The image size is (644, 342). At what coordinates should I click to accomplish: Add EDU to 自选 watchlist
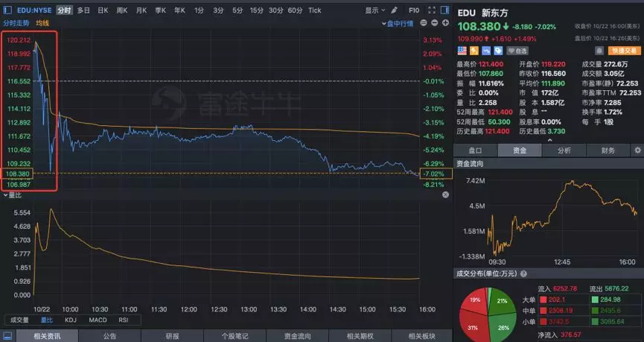(x=517, y=51)
